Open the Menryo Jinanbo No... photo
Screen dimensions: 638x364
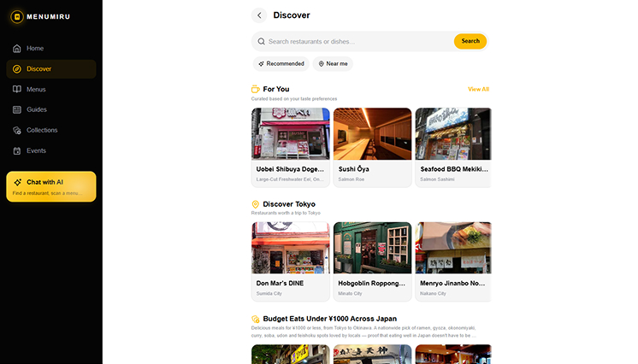(453, 248)
